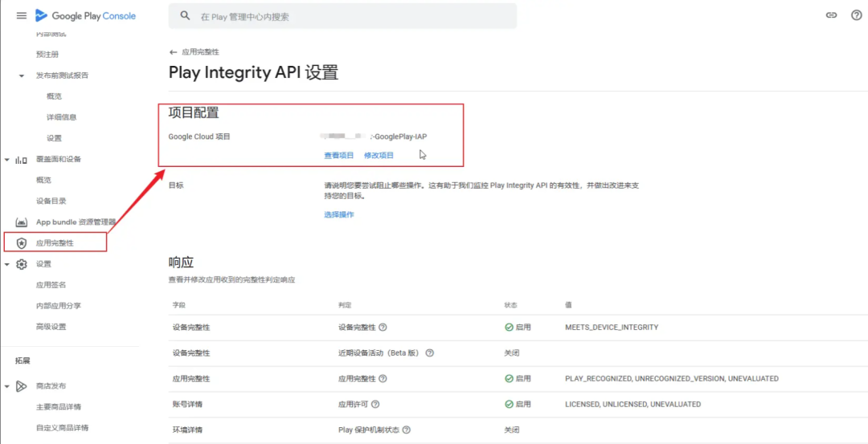Open help icon next to 设备完整性 verdict
Screen dimensions: 868x444
coord(383,328)
